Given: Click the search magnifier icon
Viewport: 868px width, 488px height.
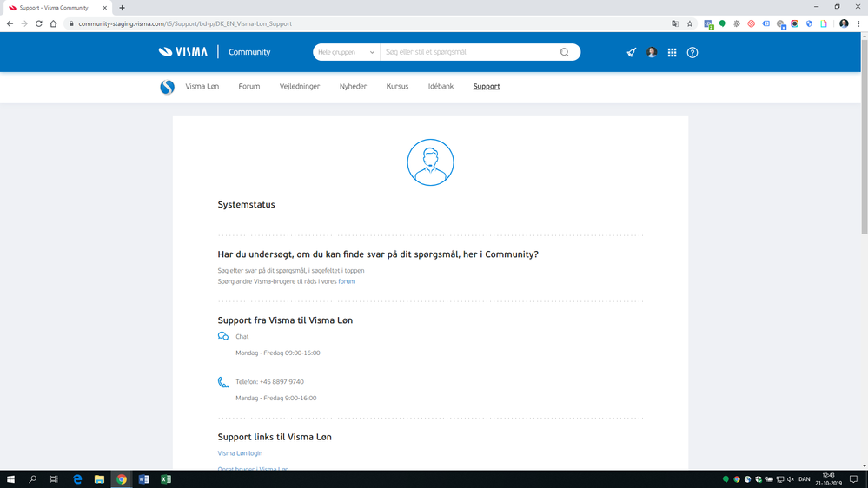Looking at the screenshot, I should pyautogui.click(x=564, y=52).
